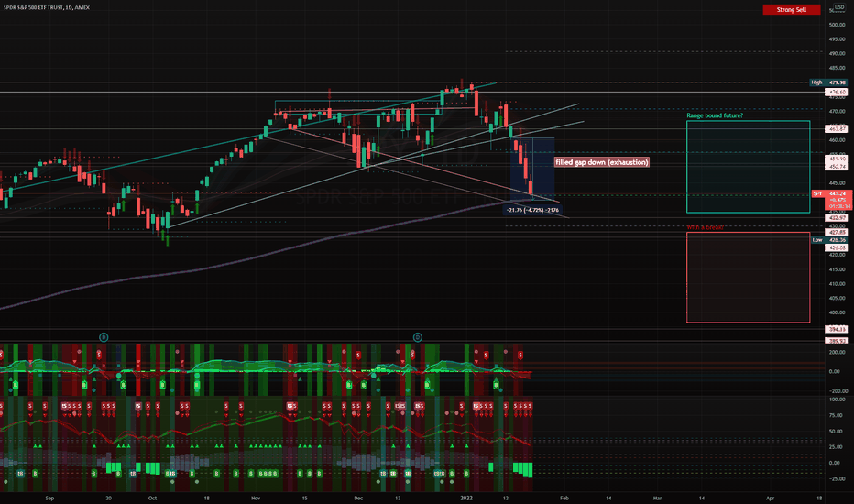The height and width of the screenshot is (504, 854).
Task: Click the Low 426.36 price label
Action: [829, 240]
